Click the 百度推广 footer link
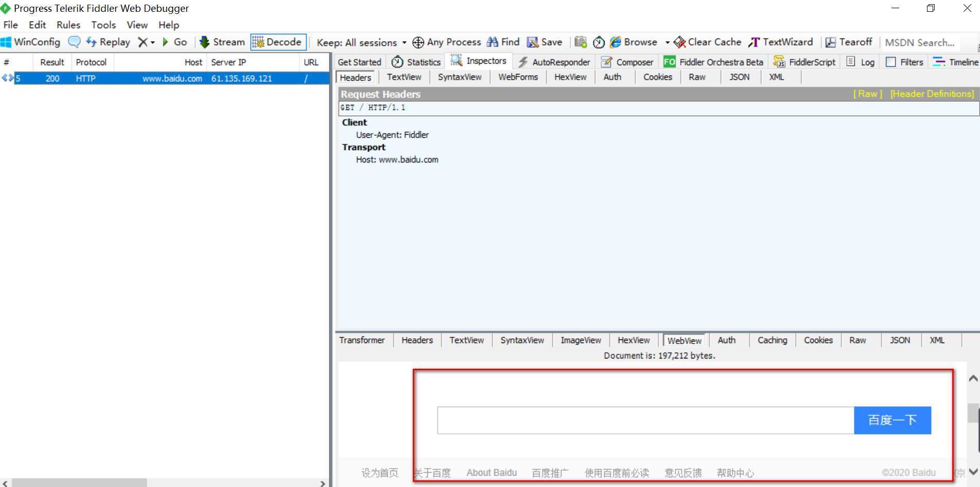Image resolution: width=980 pixels, height=487 pixels. click(550, 473)
